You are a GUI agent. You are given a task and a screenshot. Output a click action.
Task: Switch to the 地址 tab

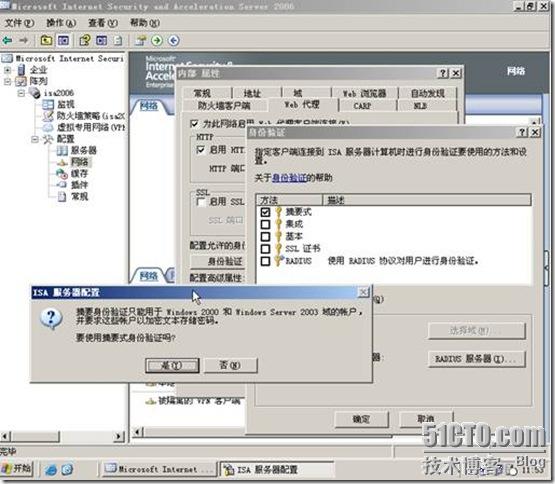point(252,93)
